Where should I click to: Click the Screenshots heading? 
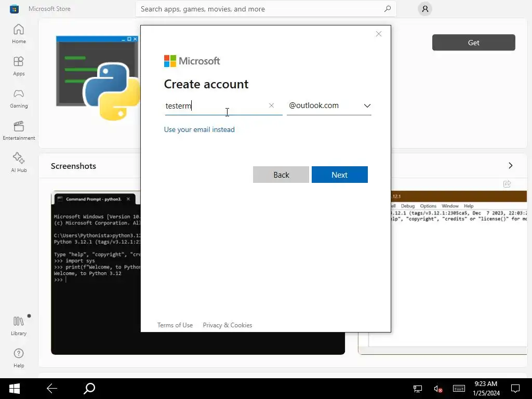[73, 166]
